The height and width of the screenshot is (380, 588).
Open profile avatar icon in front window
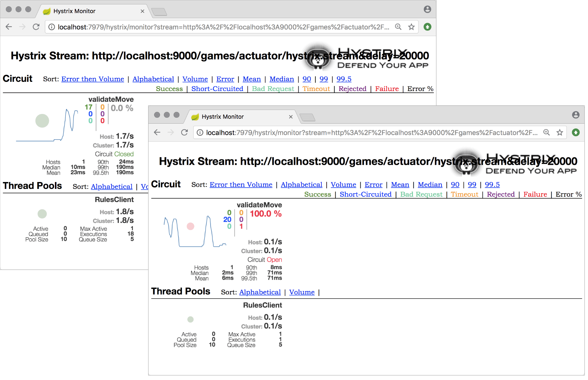576,115
